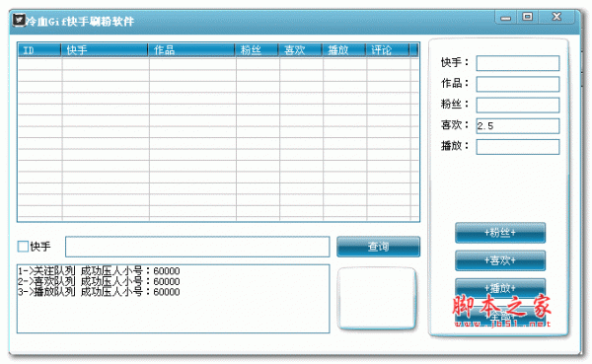Screen dimensions: 592x364
Task: Click the 快手: label in right panel
Action: tap(455, 62)
